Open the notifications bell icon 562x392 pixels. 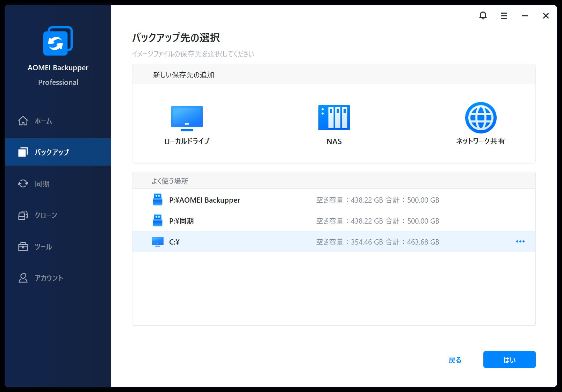pyautogui.click(x=483, y=16)
